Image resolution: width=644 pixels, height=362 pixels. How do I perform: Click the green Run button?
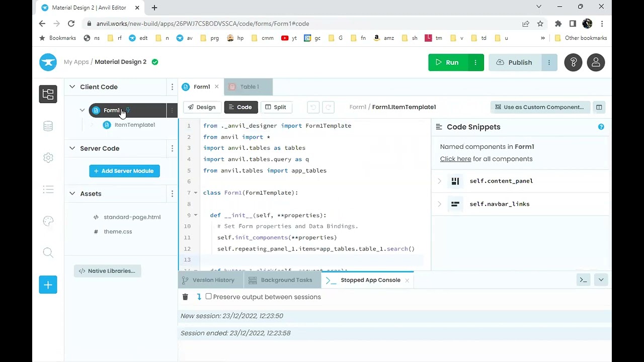coord(448,62)
